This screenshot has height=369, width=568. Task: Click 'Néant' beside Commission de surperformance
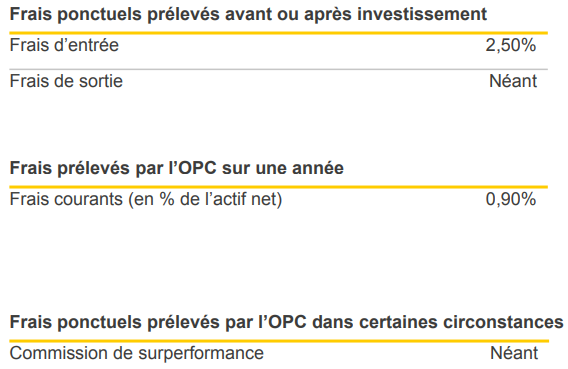(514, 353)
